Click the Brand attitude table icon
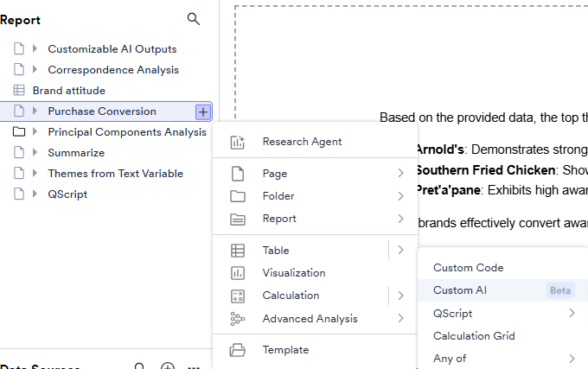 [x=19, y=90]
